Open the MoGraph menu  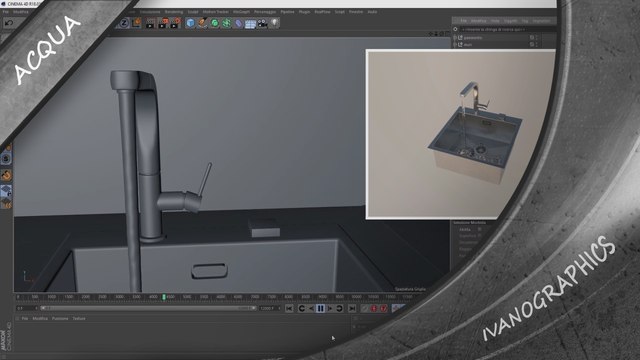pos(241,12)
